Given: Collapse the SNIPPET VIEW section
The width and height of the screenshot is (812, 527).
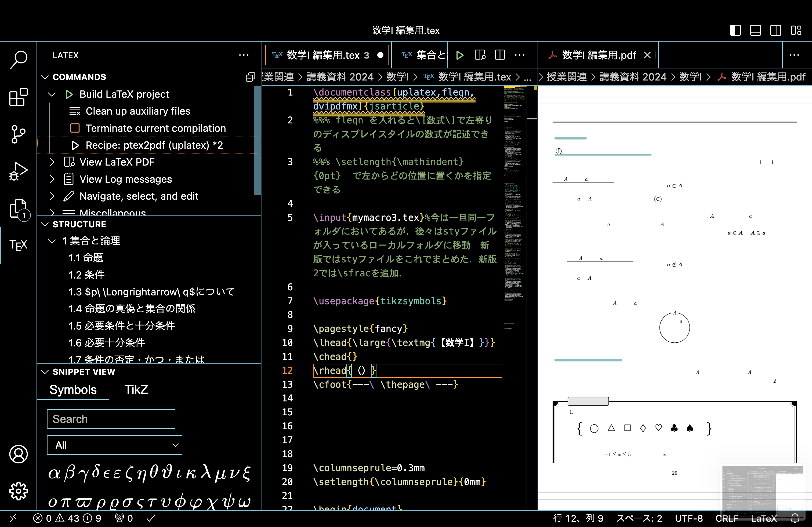Looking at the screenshot, I should click(x=45, y=372).
